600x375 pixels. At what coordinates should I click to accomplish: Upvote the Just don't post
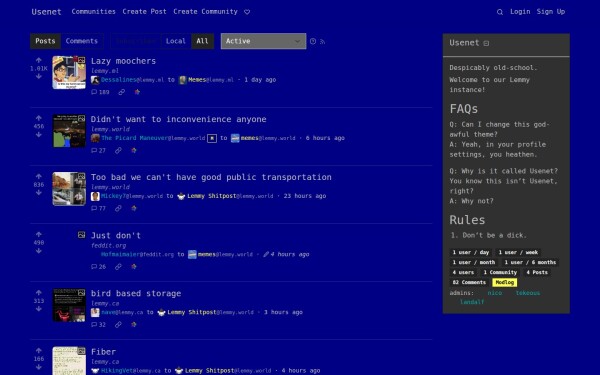[39, 235]
